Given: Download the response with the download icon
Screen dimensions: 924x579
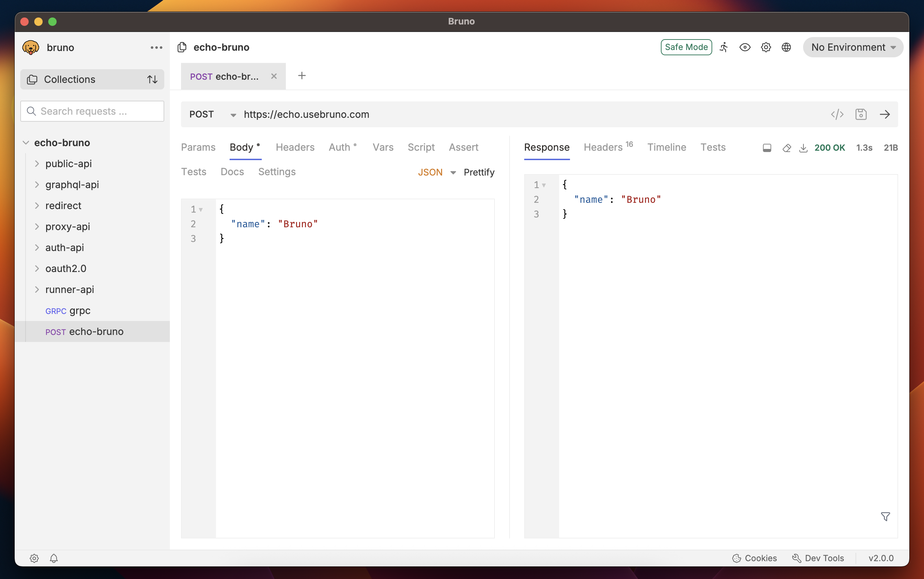Looking at the screenshot, I should [803, 148].
